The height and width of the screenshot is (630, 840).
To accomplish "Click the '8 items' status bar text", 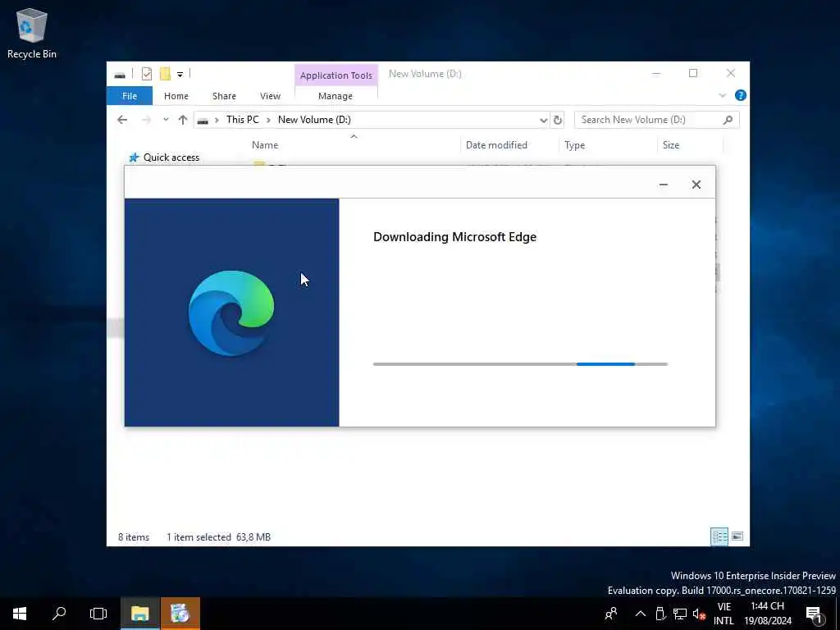I will pos(134,536).
